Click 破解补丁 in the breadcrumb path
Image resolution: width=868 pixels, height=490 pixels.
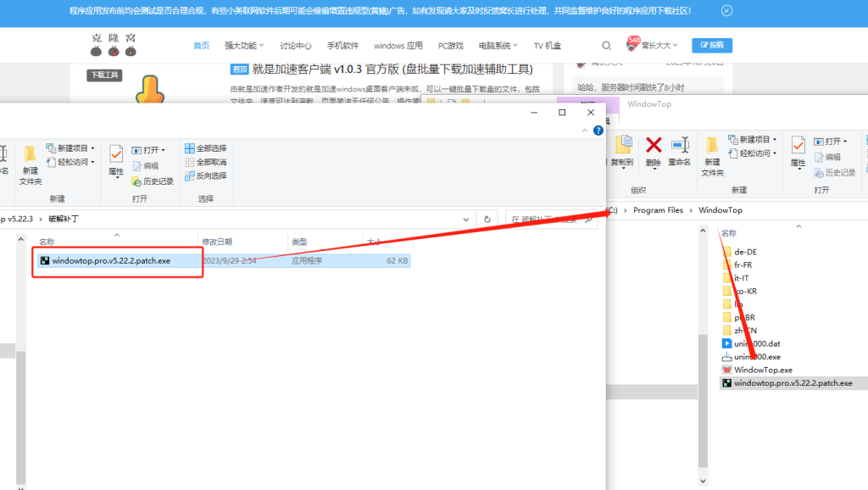(64, 220)
